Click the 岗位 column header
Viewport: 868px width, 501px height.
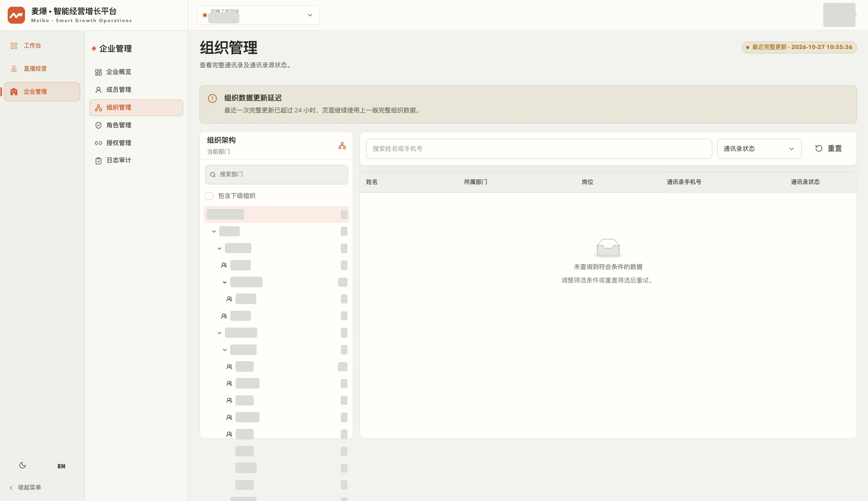click(x=588, y=182)
